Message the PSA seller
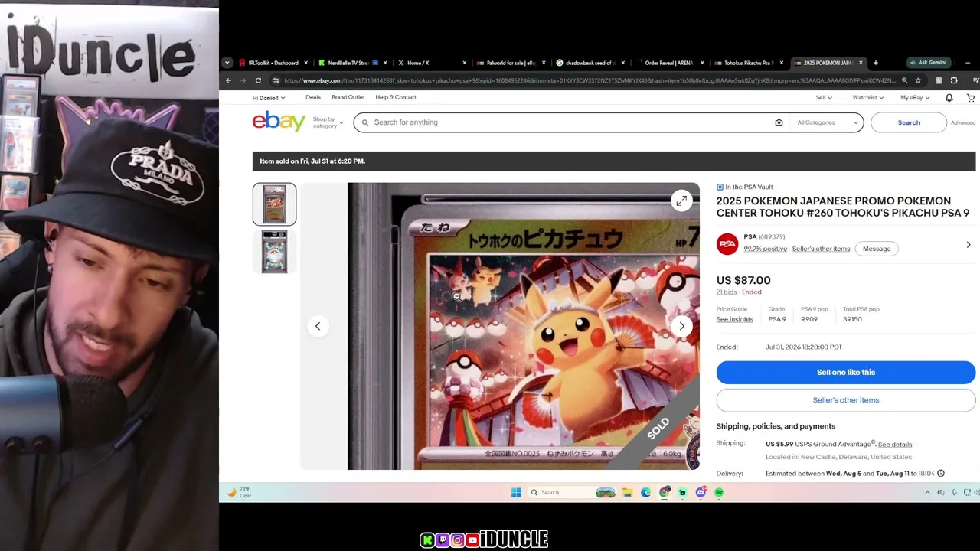Screen dimensions: 980x551 (877, 249)
